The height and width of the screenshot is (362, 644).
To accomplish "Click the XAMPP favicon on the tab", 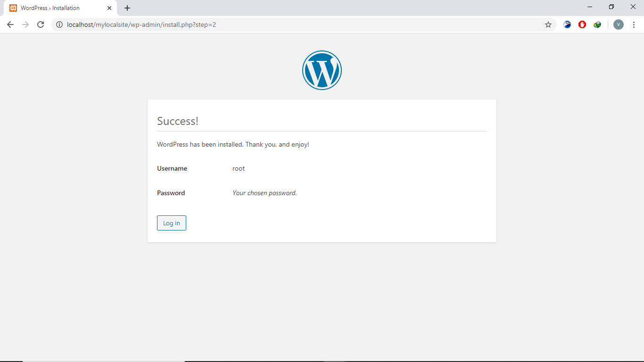I will tap(13, 8).
